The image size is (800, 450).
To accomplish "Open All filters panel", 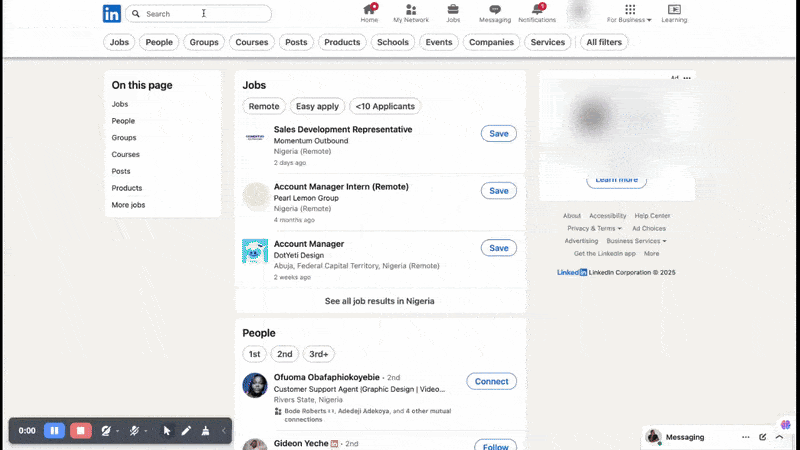I will pos(604,42).
